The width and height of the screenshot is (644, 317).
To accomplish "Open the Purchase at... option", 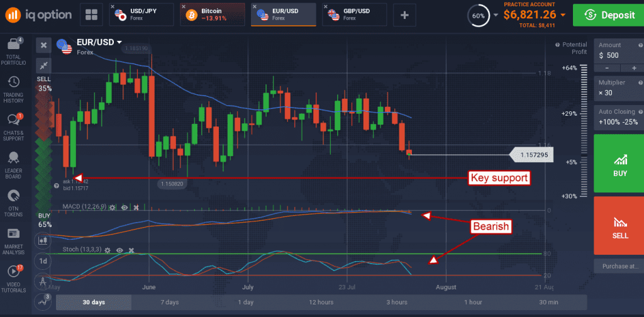I will (619, 266).
